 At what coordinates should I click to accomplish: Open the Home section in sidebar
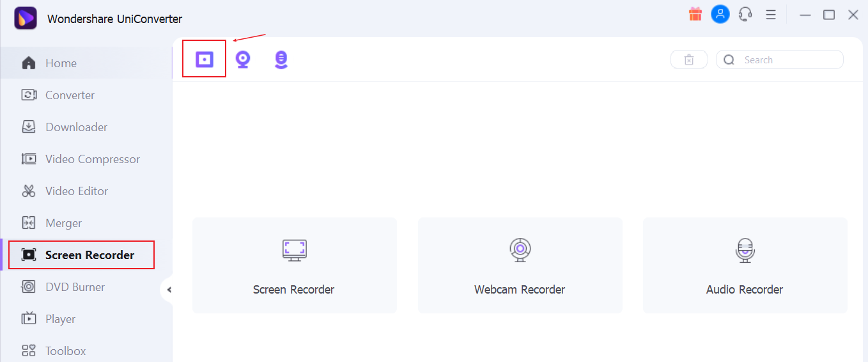pos(61,63)
